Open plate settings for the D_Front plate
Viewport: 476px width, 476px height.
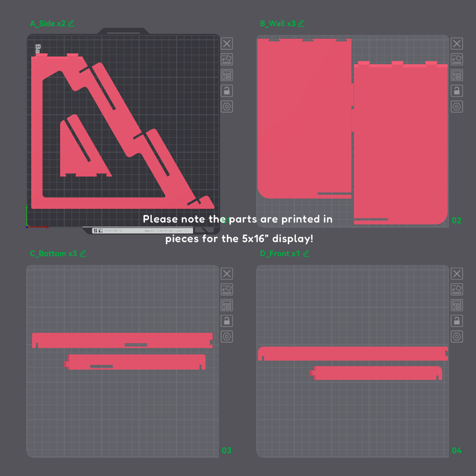tap(456, 337)
